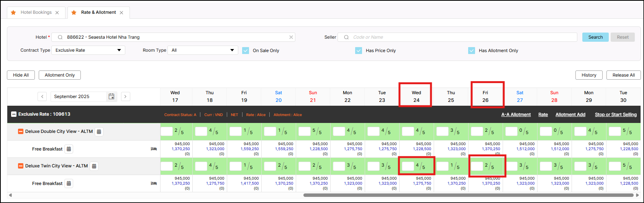Image resolution: width=644 pixels, height=203 pixels.
Task: Advance to next month with right arrow
Action: click(x=125, y=97)
